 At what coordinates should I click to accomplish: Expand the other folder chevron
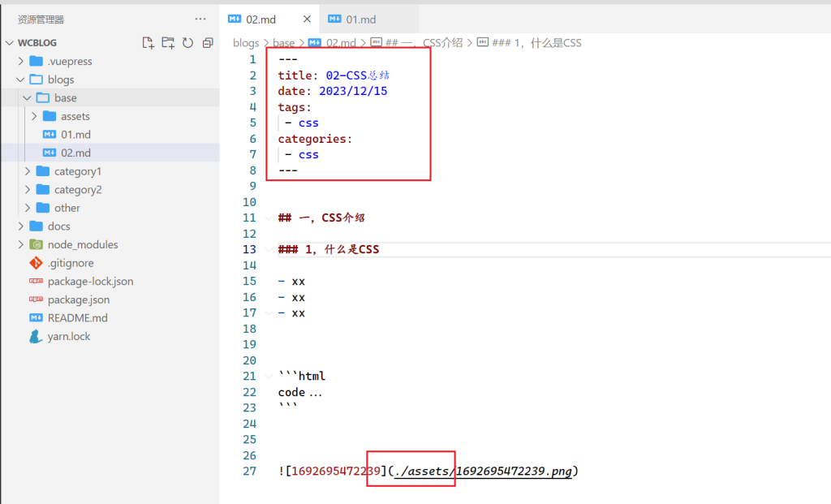coord(28,208)
